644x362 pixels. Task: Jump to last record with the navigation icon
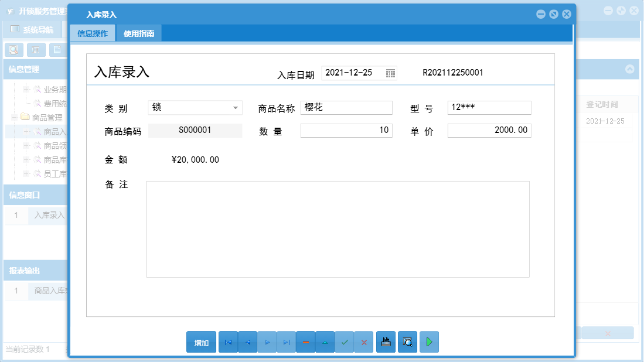point(287,341)
